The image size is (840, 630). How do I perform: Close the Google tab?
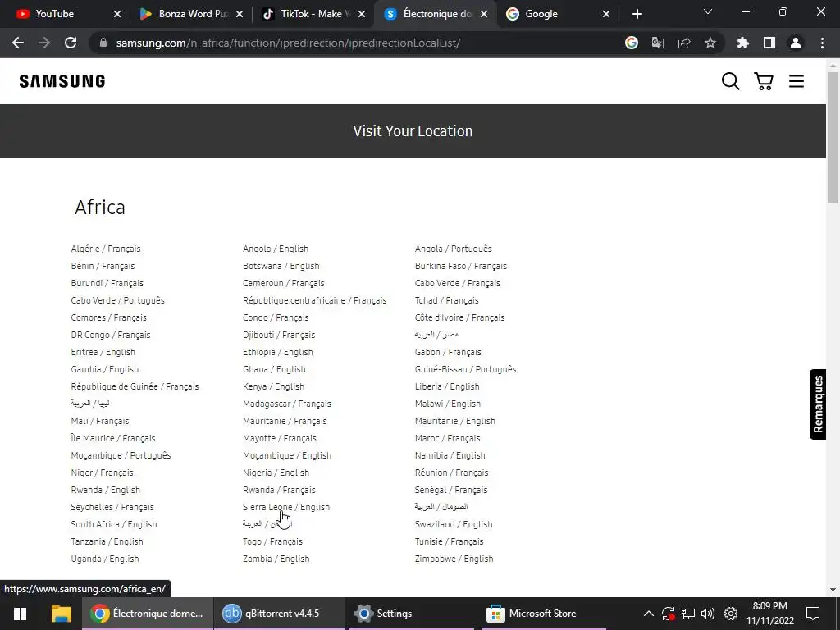tap(606, 14)
